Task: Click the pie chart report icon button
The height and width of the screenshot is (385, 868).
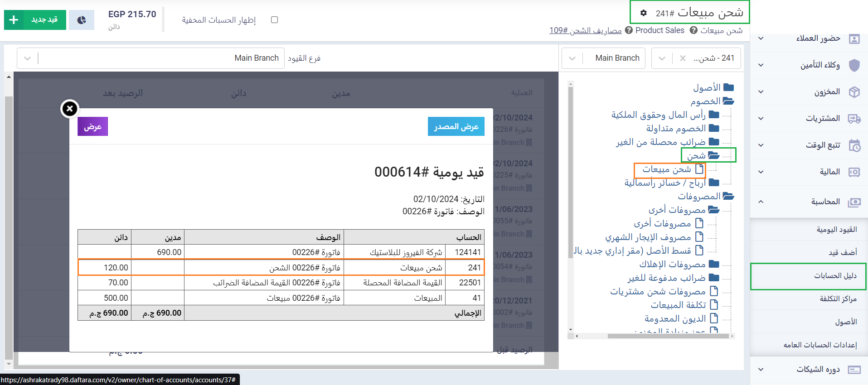Action: 82,20
